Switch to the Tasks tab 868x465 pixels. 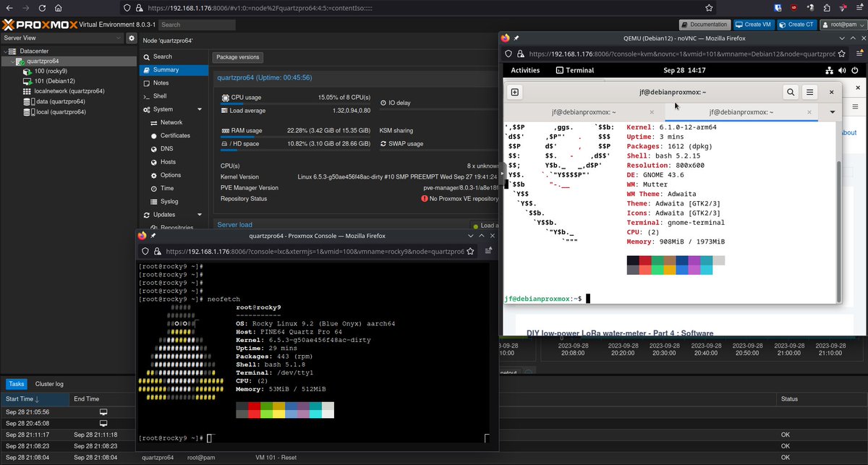pos(16,384)
